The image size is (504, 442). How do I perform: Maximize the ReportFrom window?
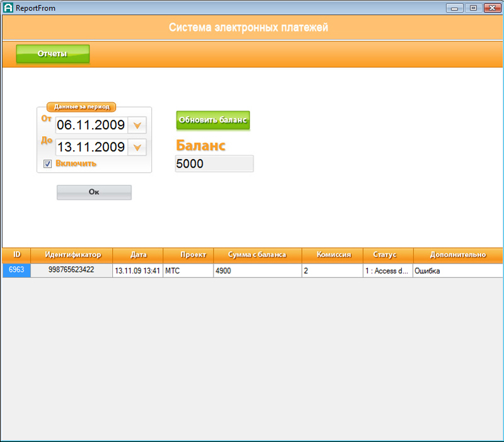click(x=472, y=8)
